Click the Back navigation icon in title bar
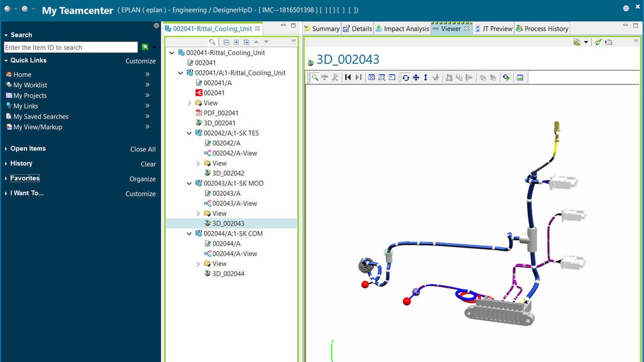Screen dimensions: 644x362 7,9
